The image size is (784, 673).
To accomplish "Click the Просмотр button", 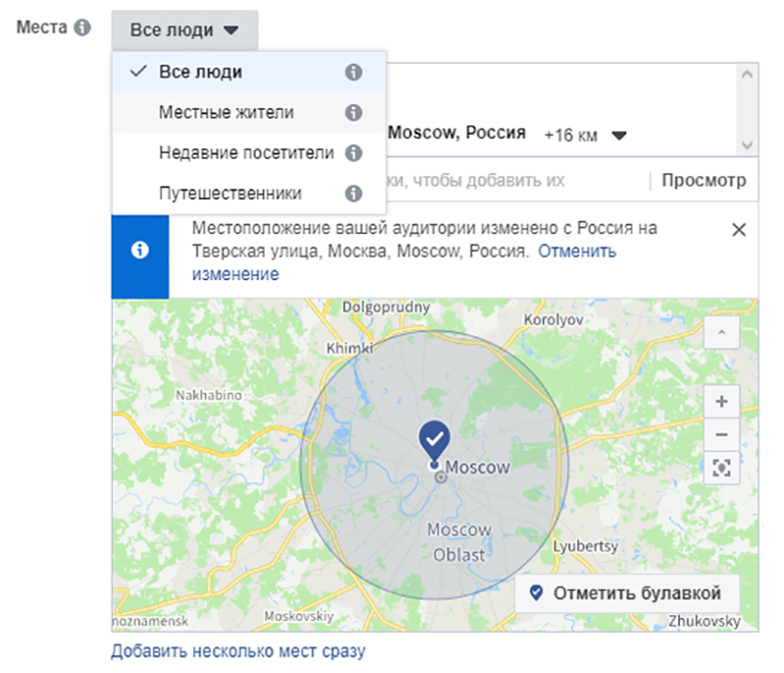I will tap(704, 180).
